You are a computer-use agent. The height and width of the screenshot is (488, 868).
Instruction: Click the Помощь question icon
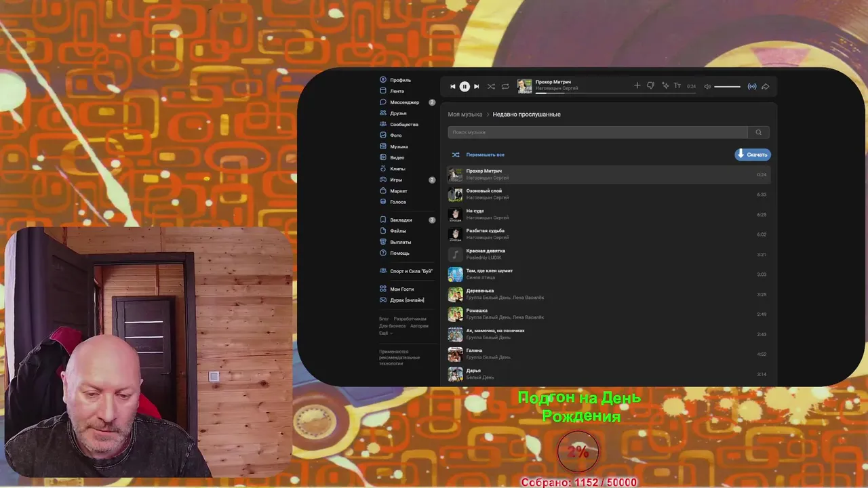(x=383, y=253)
